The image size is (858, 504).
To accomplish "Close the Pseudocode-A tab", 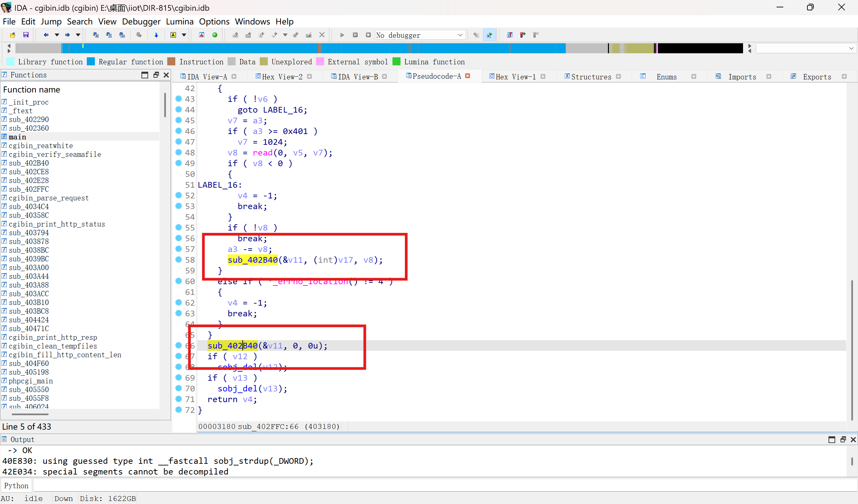I will (x=468, y=76).
